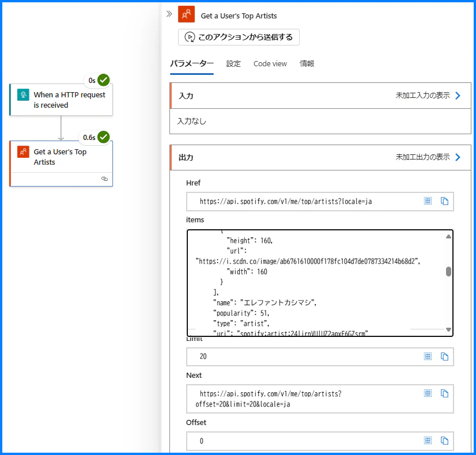Click the Limit field showing 20
This screenshot has height=455, width=476.
320,357
